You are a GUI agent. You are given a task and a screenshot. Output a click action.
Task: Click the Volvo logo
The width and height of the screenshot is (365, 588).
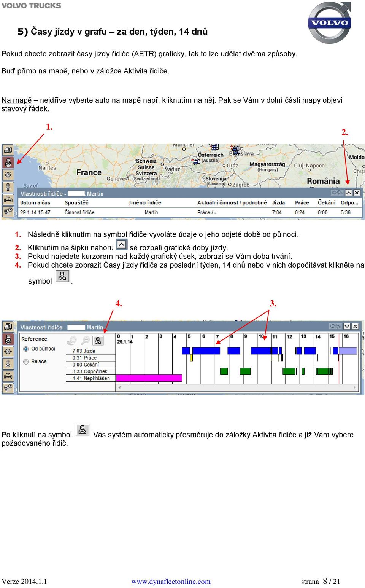(329, 23)
